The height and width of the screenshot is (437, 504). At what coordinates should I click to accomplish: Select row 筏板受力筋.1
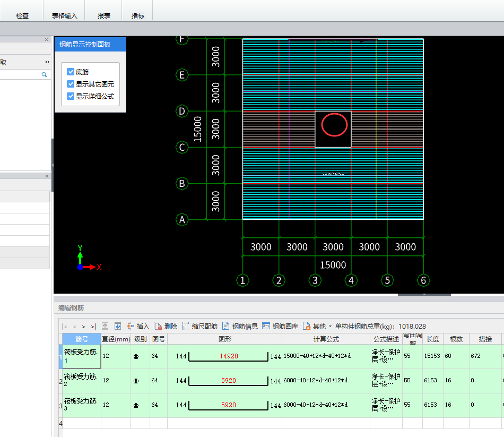[82, 356]
